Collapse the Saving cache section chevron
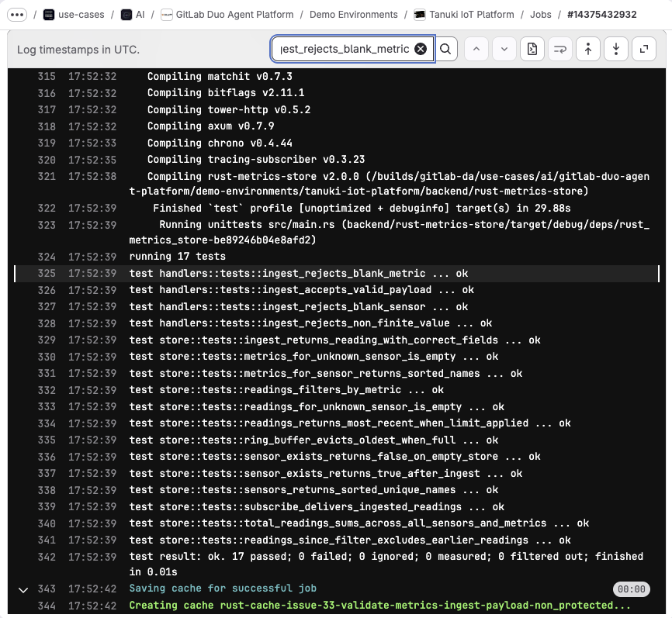Image resolution: width=672 pixels, height=618 pixels. pyautogui.click(x=23, y=590)
